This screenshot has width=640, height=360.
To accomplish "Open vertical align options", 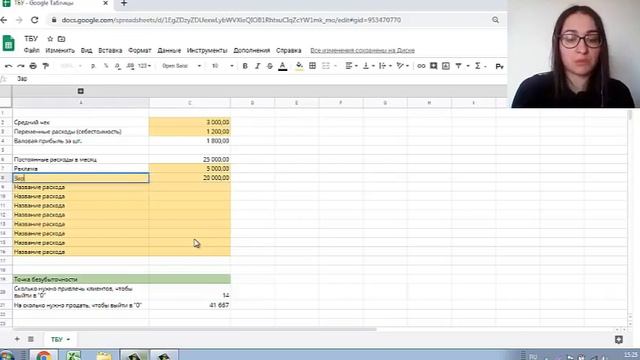I will point(368,66).
